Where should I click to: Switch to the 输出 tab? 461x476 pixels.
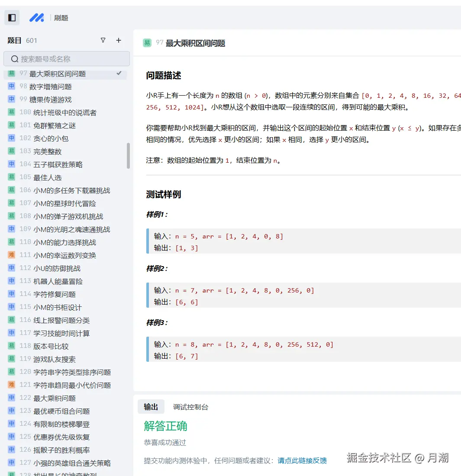(x=151, y=406)
